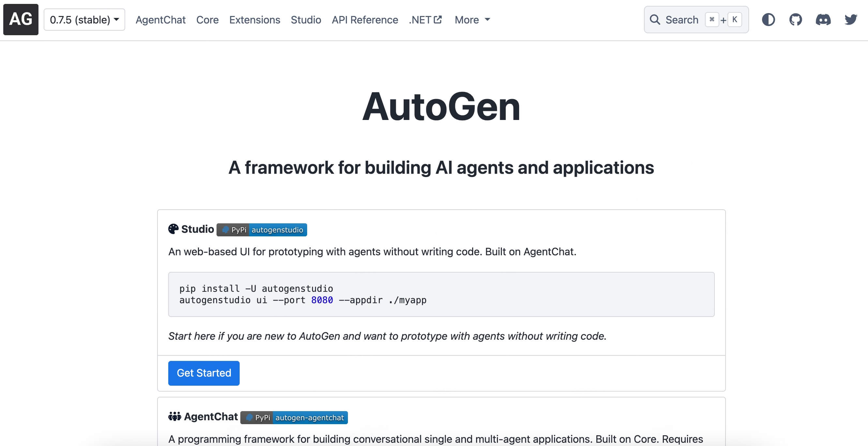
Task: Click the magnifying glass search icon
Action: (x=655, y=20)
